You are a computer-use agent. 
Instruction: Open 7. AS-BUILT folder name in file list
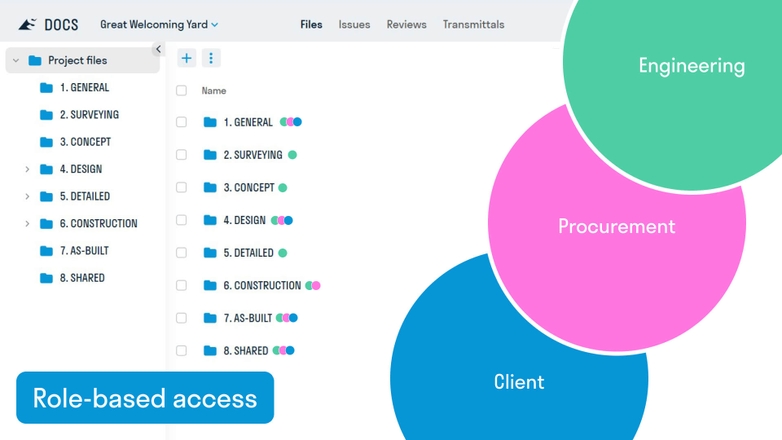pos(248,318)
